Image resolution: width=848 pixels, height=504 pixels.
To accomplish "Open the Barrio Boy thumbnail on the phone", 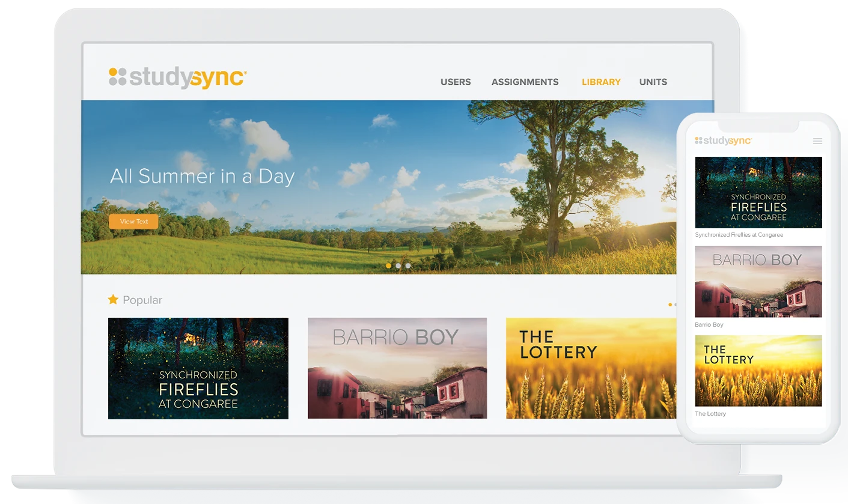I will point(758,282).
